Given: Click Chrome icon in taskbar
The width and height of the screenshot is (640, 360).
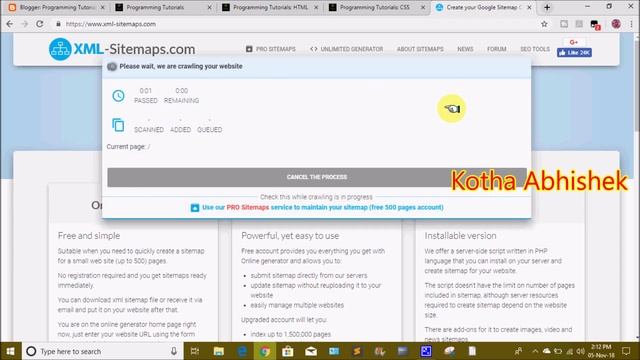Looking at the screenshot, I should tap(265, 351).
